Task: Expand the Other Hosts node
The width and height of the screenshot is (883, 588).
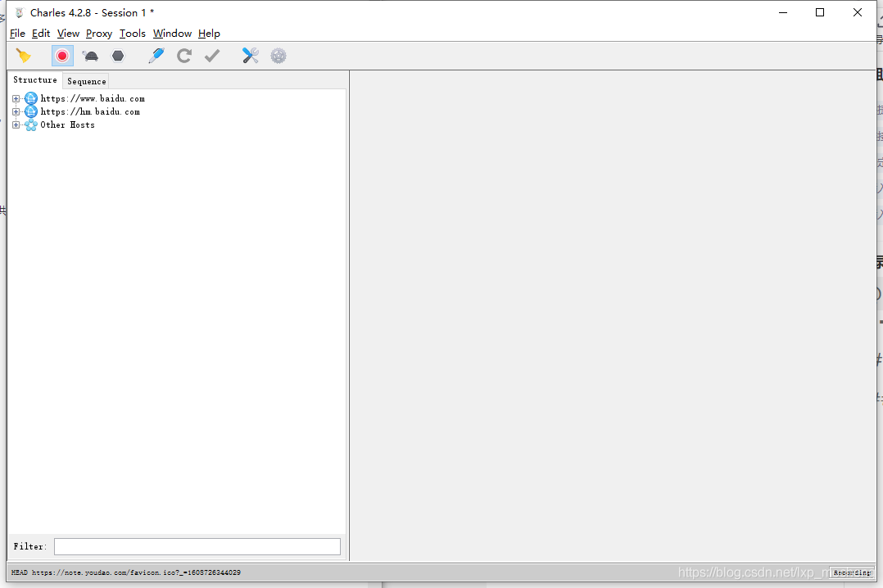Action: [x=16, y=125]
